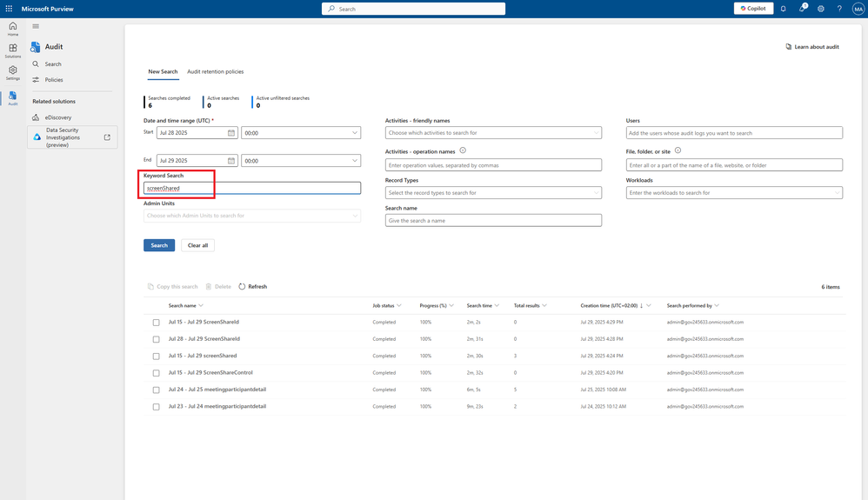Go to Home in left rail

pyautogui.click(x=13, y=29)
